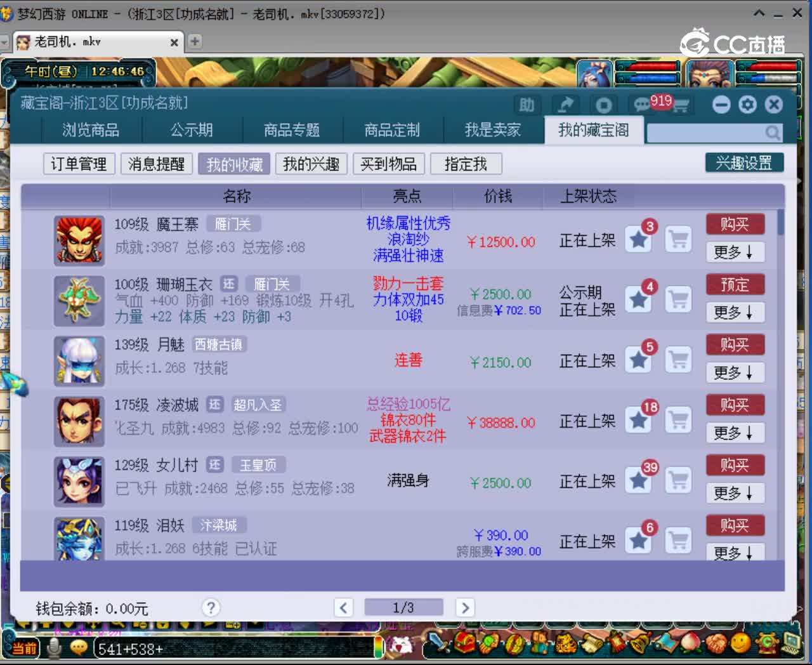Open 买到物品 sub-tab

(388, 164)
